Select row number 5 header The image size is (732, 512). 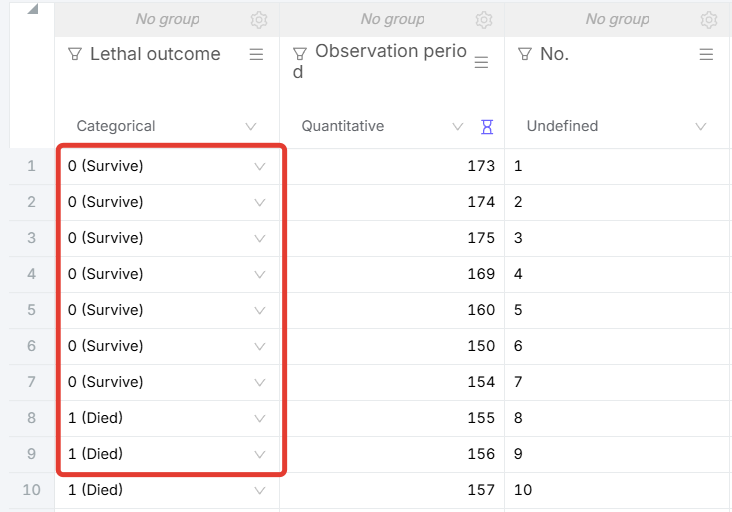tap(31, 310)
